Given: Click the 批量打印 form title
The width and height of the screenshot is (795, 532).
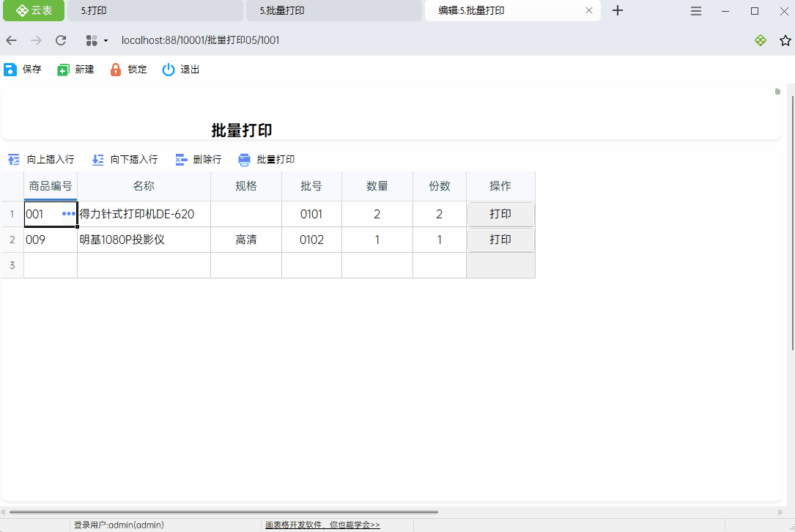Looking at the screenshot, I should [241, 131].
